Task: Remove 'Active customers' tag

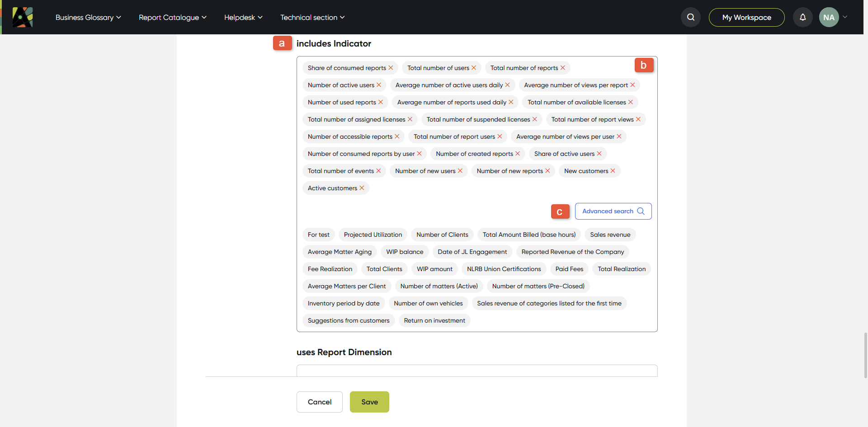Action: (x=362, y=188)
